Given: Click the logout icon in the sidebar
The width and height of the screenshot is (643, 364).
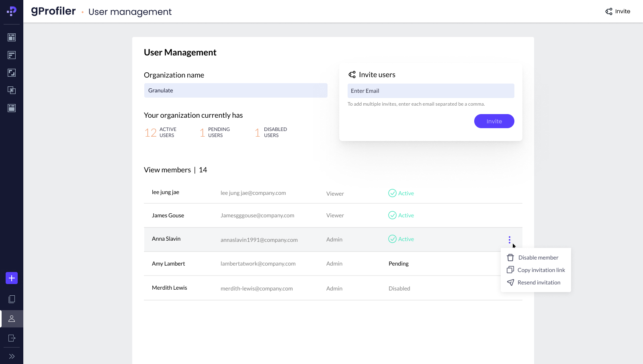Looking at the screenshot, I should tap(12, 338).
